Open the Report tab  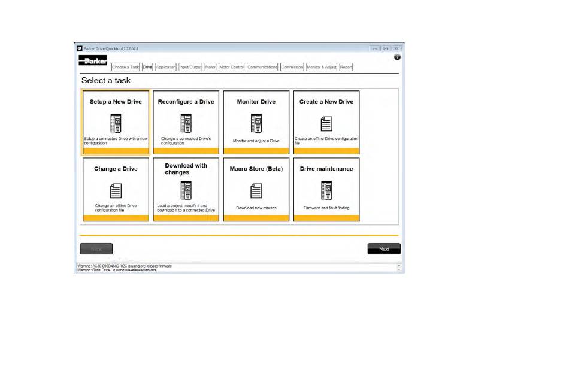point(346,67)
